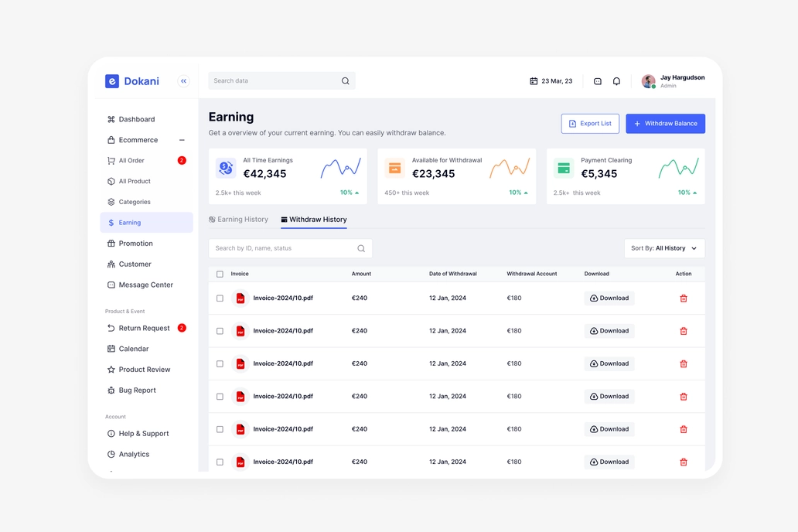Focus the Search by ID, name, status field

pos(290,248)
